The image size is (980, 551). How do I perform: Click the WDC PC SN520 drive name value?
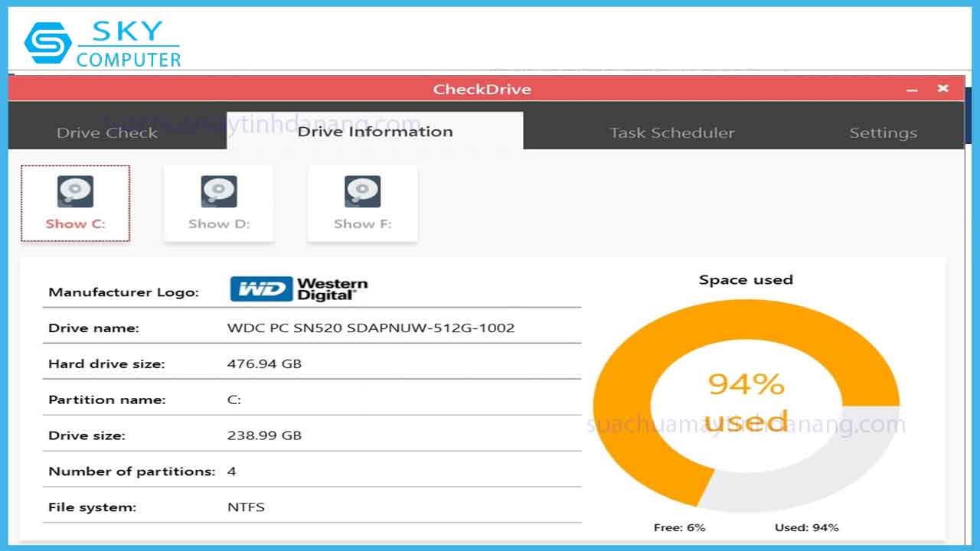(371, 328)
